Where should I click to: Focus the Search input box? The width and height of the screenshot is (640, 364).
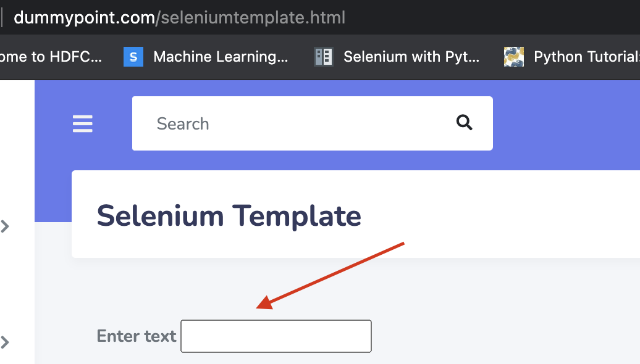pyautogui.click(x=297, y=123)
